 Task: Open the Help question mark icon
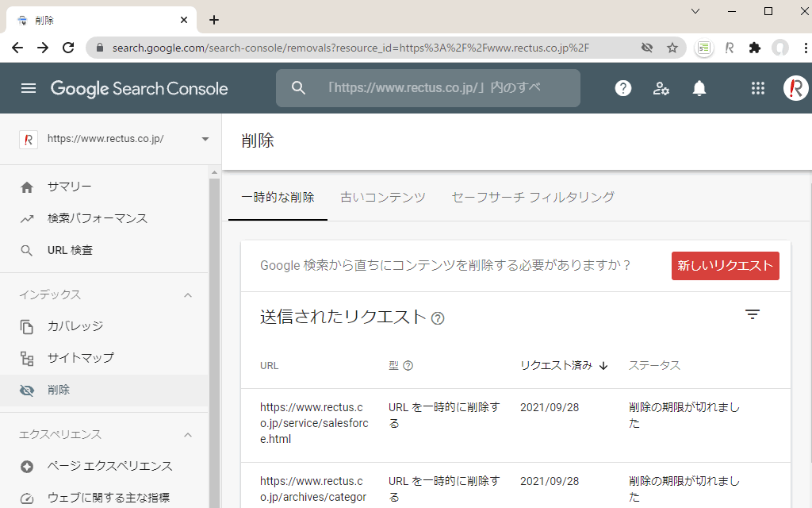(623, 88)
